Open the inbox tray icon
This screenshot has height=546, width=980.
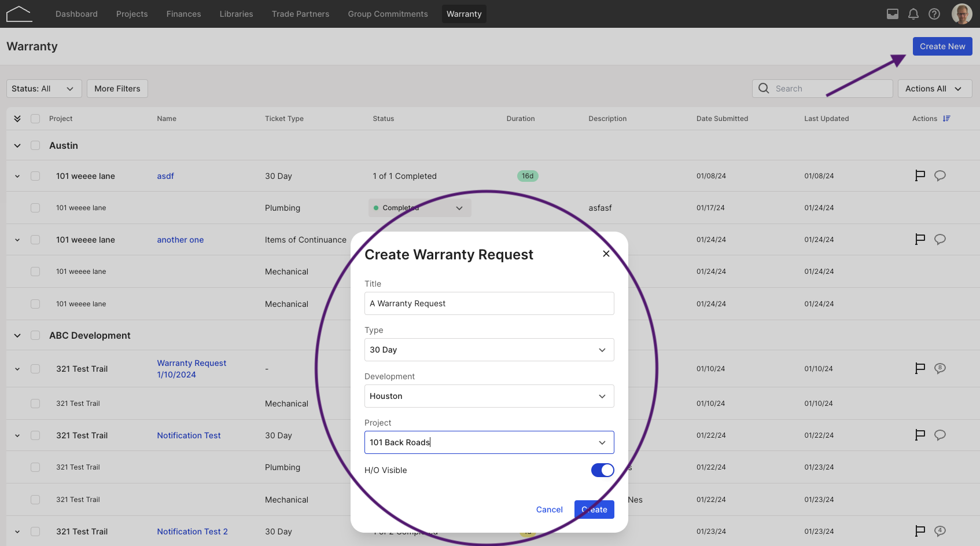pyautogui.click(x=893, y=14)
